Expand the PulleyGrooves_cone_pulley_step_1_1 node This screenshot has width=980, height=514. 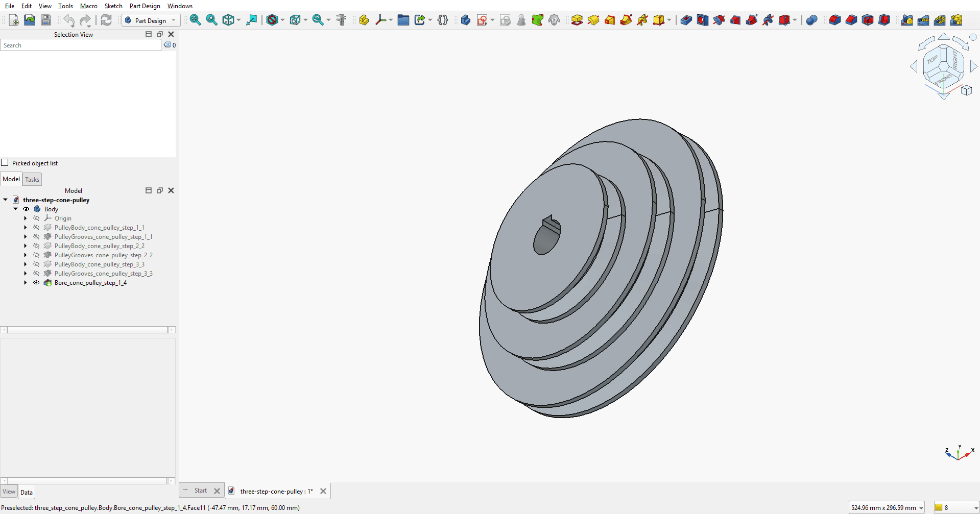[x=25, y=236]
